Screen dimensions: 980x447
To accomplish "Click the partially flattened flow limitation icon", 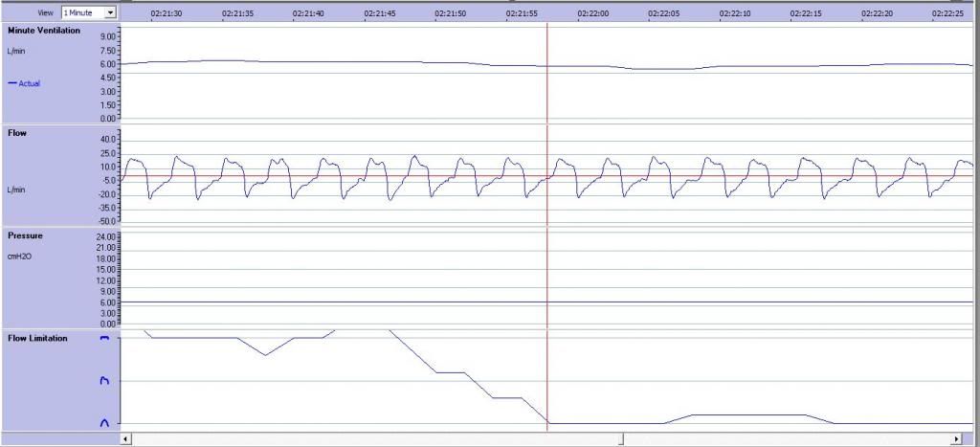I will pos(104,380).
